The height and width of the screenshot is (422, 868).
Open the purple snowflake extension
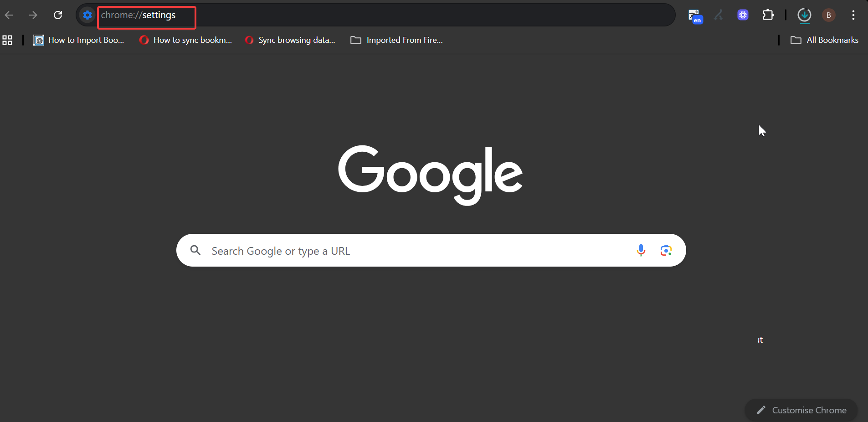point(743,15)
